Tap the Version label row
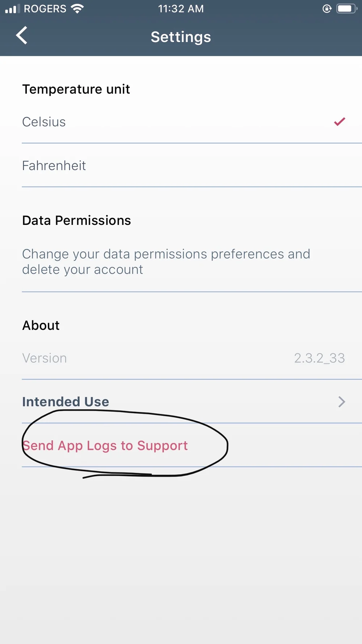This screenshot has height=644, width=362. (45, 358)
